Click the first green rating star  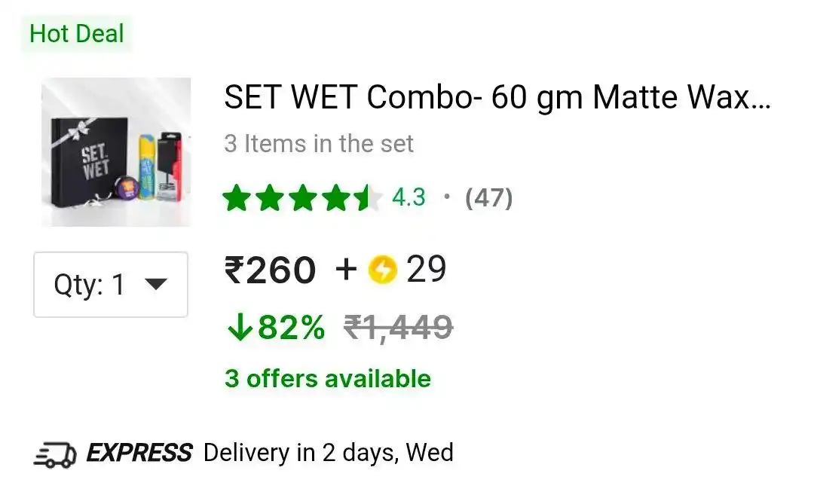click(x=237, y=198)
